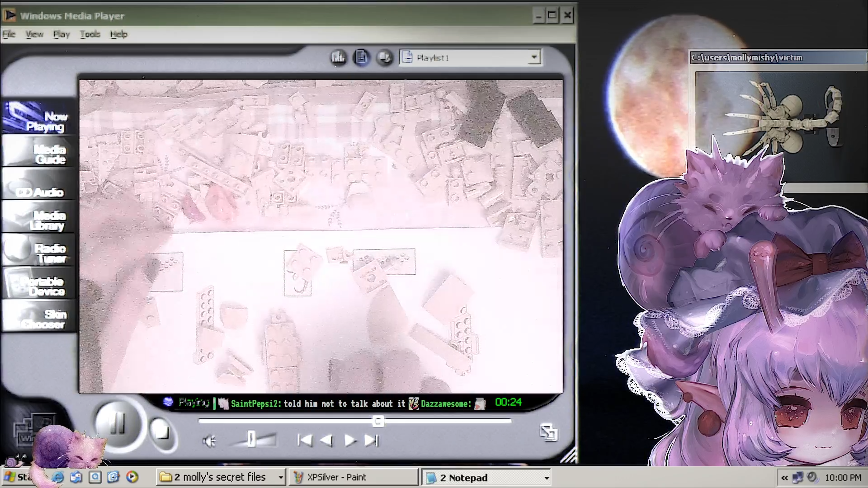Click the 00:24 elapsed time display
The image size is (868, 488).
pyautogui.click(x=508, y=402)
